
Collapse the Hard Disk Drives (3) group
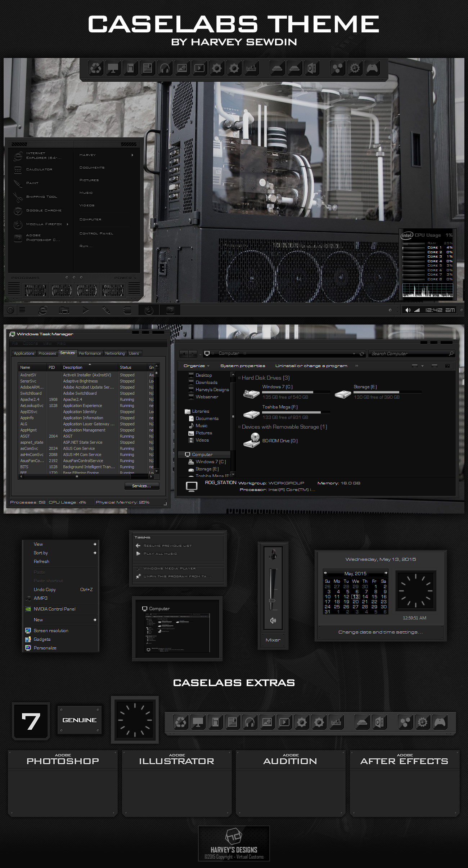coord(239,378)
